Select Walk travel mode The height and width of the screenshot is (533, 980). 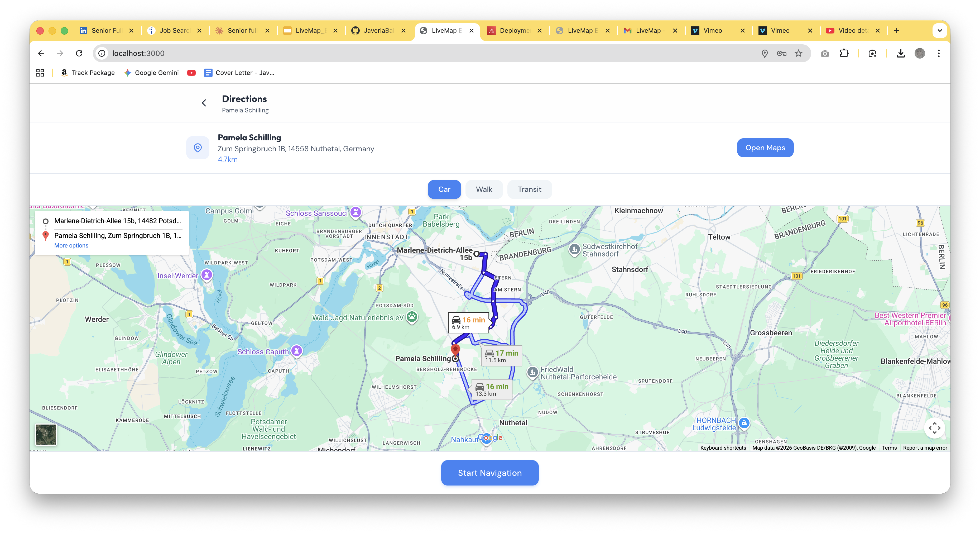click(x=484, y=189)
